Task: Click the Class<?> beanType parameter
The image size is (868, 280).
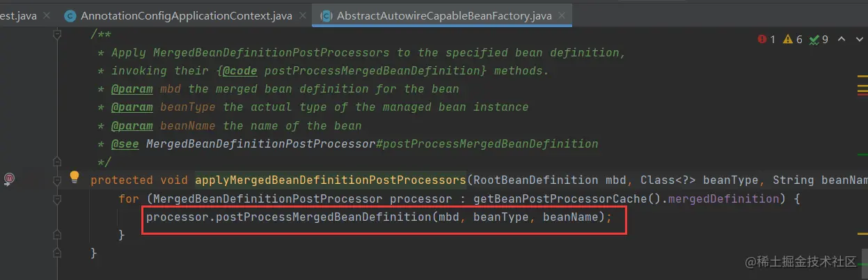Action: (x=700, y=180)
